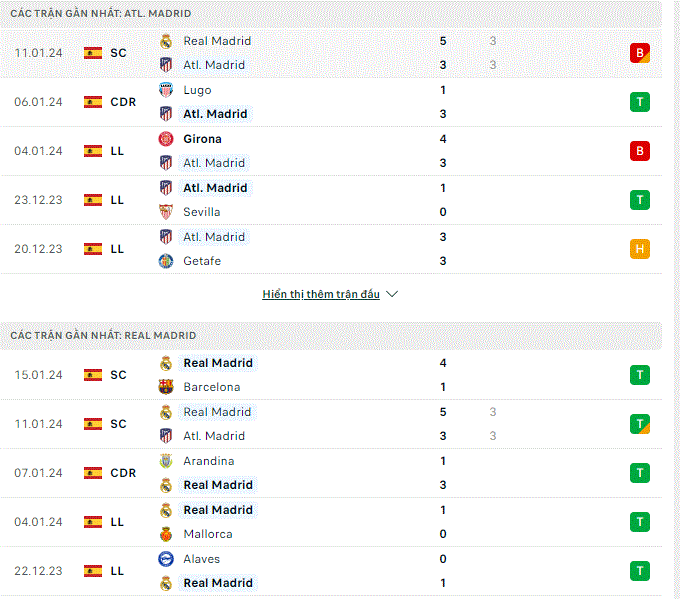This screenshot has width=680, height=599.
Task: Open the 23.12.23 Atl. Madrid vs Sevilla match row
Action: (x=331, y=200)
